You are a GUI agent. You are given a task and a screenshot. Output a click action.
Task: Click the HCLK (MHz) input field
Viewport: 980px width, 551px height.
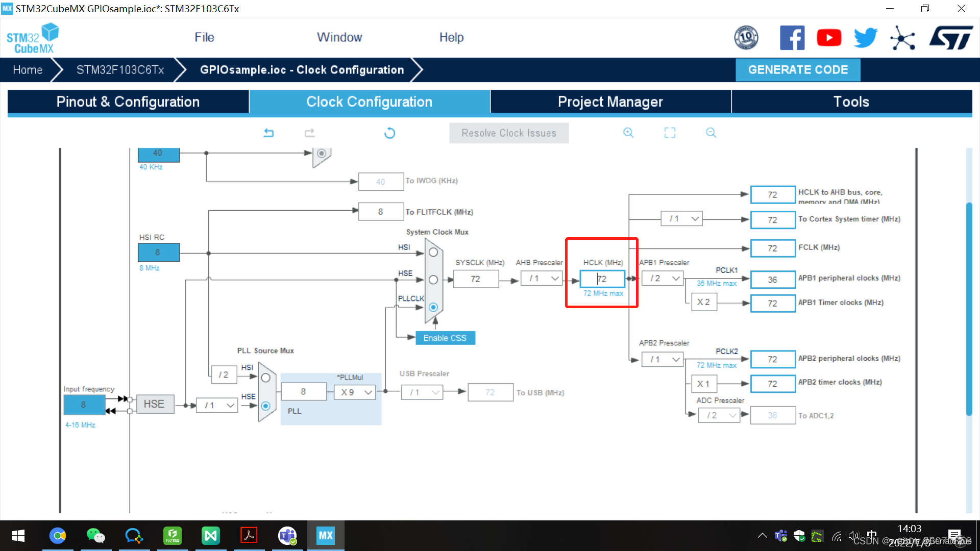coord(603,279)
